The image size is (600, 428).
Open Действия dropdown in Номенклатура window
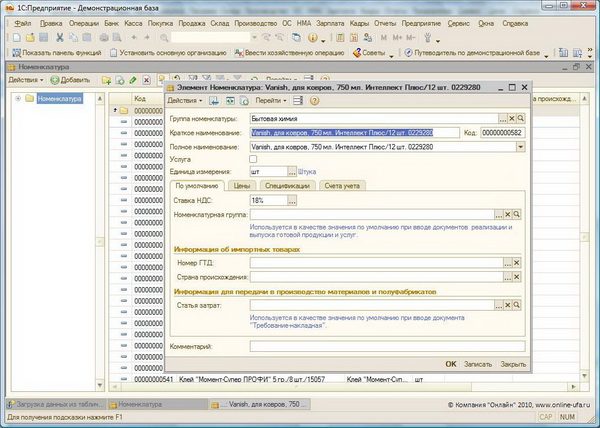pyautogui.click(x=26, y=80)
